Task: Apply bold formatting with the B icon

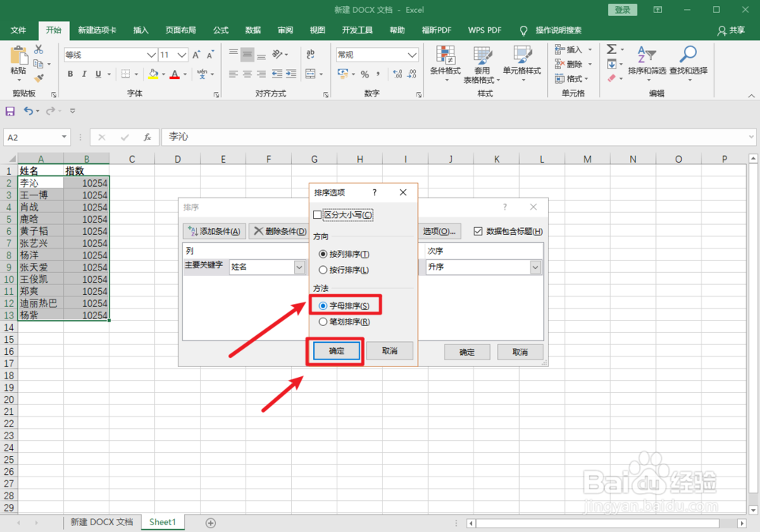Action: click(x=69, y=74)
